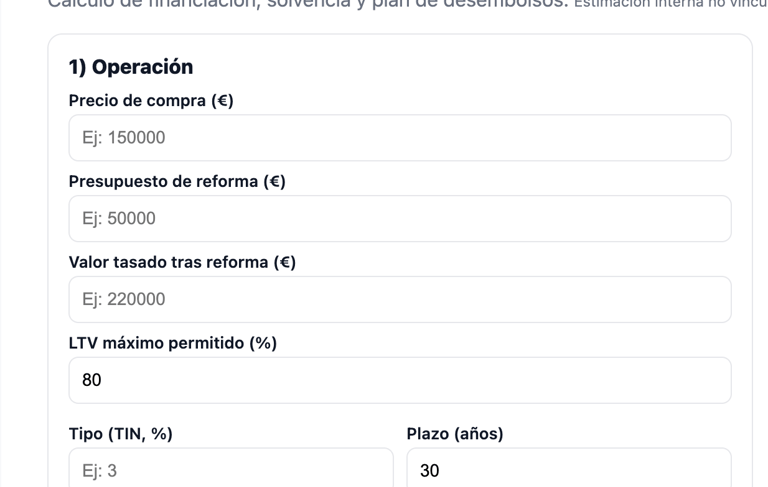Click the value 80 in LTV field
Viewport: 768px width, 487px height.
pyautogui.click(x=92, y=380)
